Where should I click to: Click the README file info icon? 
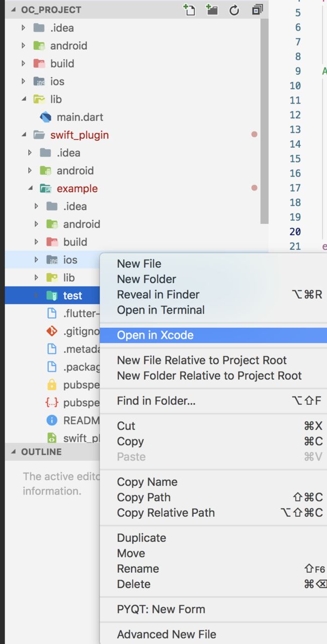tap(51, 420)
